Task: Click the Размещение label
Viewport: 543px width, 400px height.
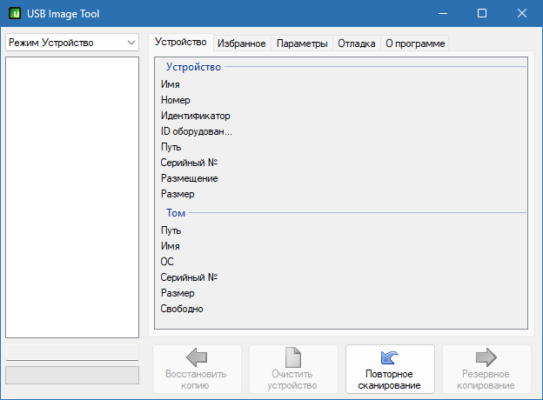Action: point(189,178)
